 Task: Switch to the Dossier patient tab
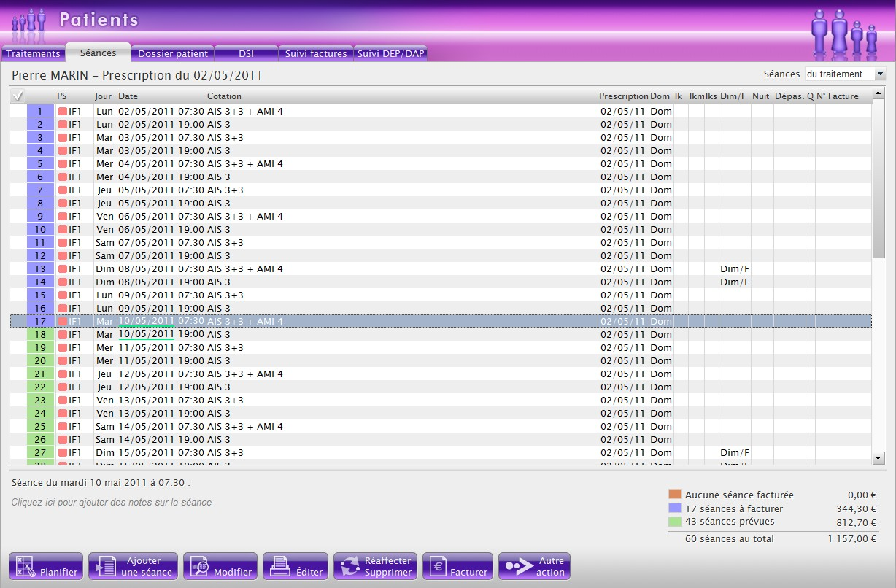pos(173,53)
